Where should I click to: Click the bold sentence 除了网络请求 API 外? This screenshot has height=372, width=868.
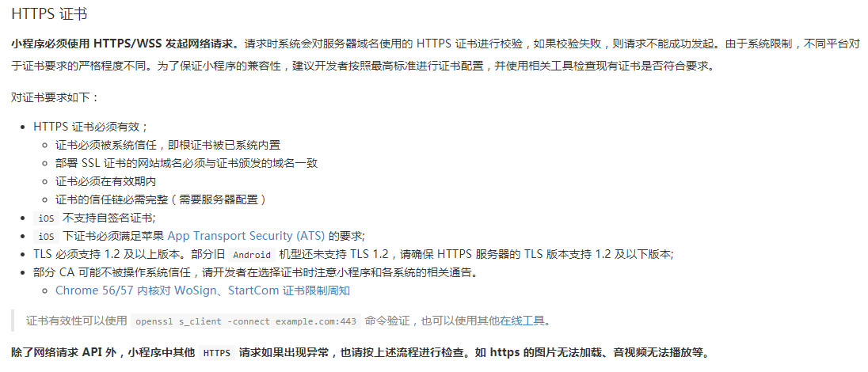click(360, 353)
